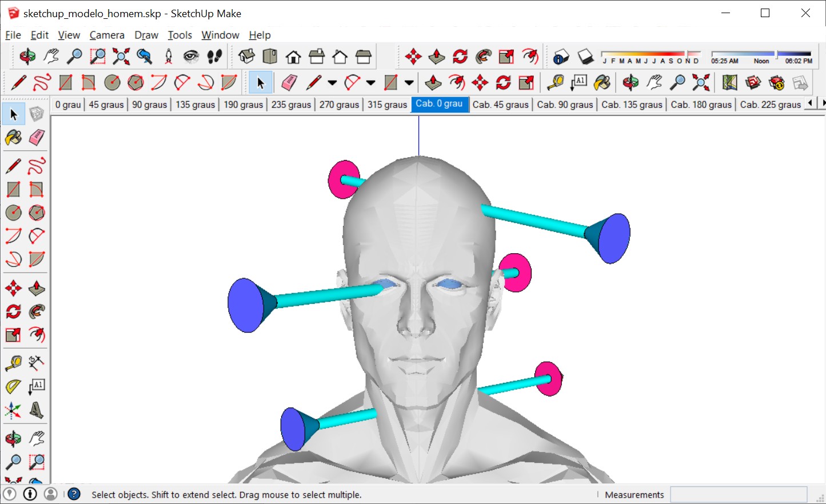
Task: Select the Axes tool
Action: pyautogui.click(x=13, y=410)
